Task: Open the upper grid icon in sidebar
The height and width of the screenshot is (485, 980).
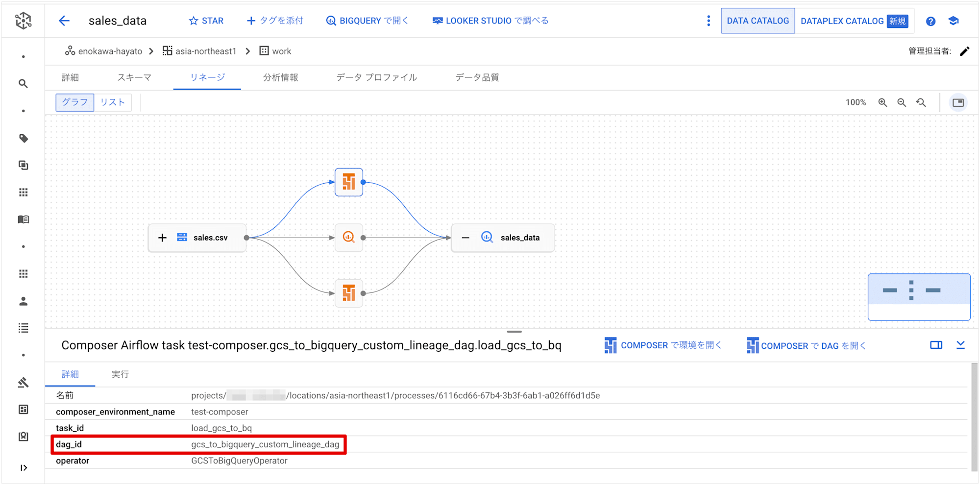Action: (23, 193)
